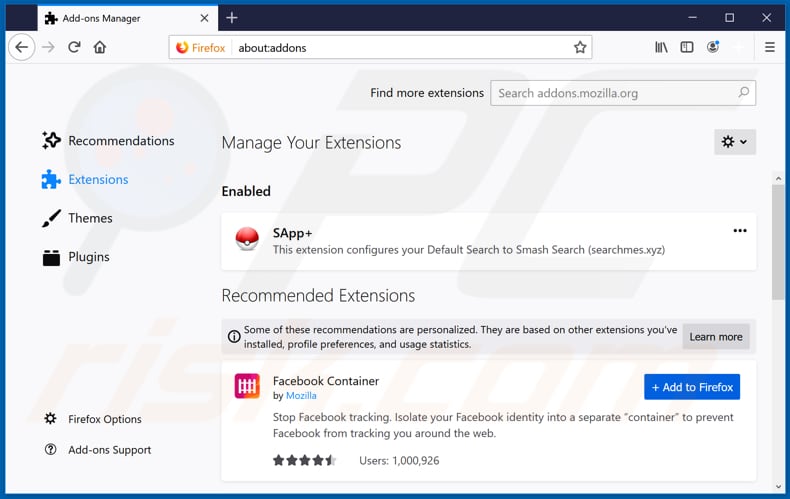The width and height of the screenshot is (790, 499).
Task: Select Extensions in the sidebar
Action: 85,179
